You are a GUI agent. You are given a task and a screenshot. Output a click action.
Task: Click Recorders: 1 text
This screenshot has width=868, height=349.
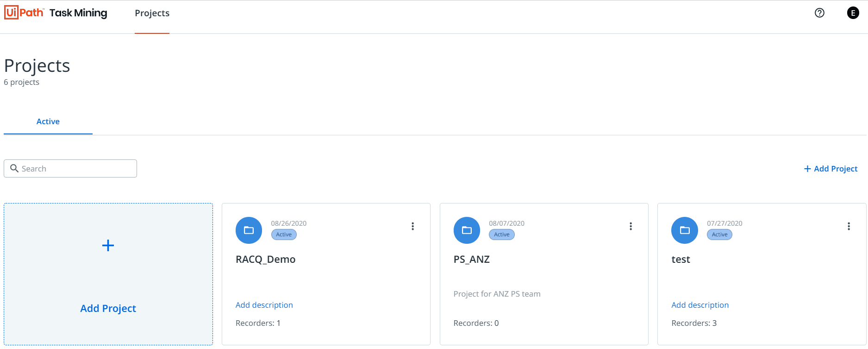[x=258, y=323]
